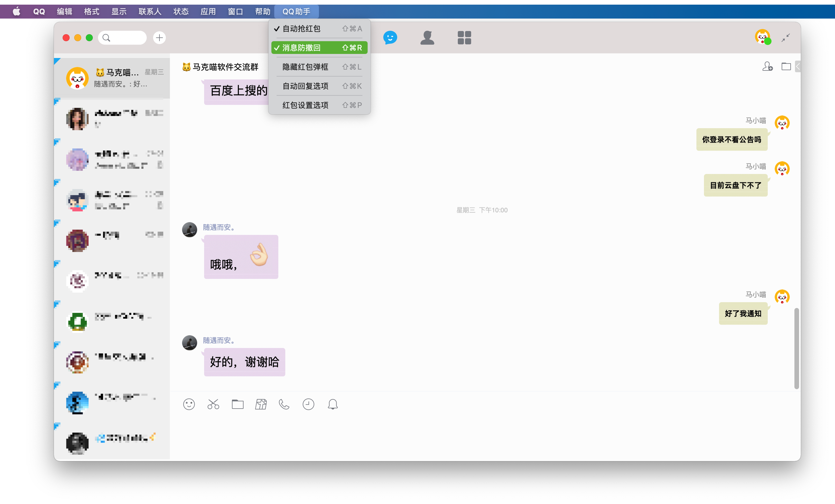Viewport: 835px width, 504px height.
Task: Start a voice call with phone icon
Action: [x=284, y=404]
